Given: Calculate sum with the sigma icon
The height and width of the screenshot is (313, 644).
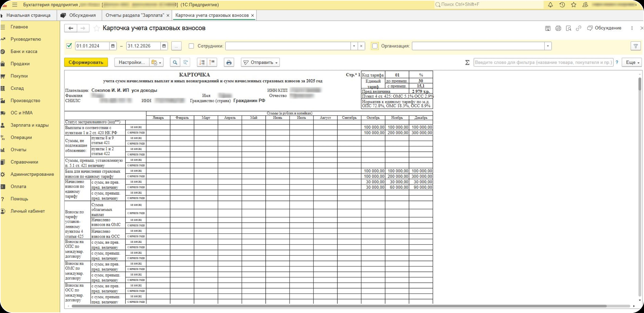Looking at the screenshot, I should coord(467,62).
